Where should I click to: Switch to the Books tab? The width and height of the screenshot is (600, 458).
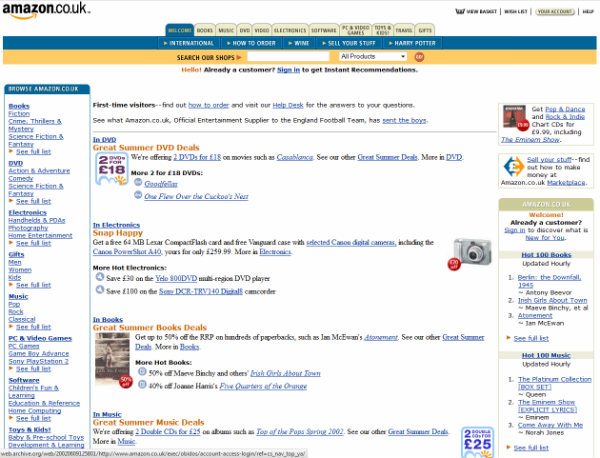point(205,30)
